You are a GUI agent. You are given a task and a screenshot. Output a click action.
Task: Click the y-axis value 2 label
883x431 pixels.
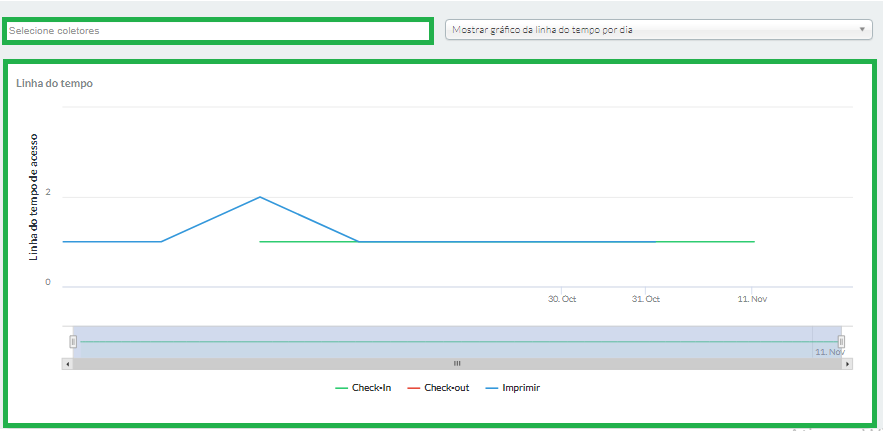pyautogui.click(x=48, y=192)
